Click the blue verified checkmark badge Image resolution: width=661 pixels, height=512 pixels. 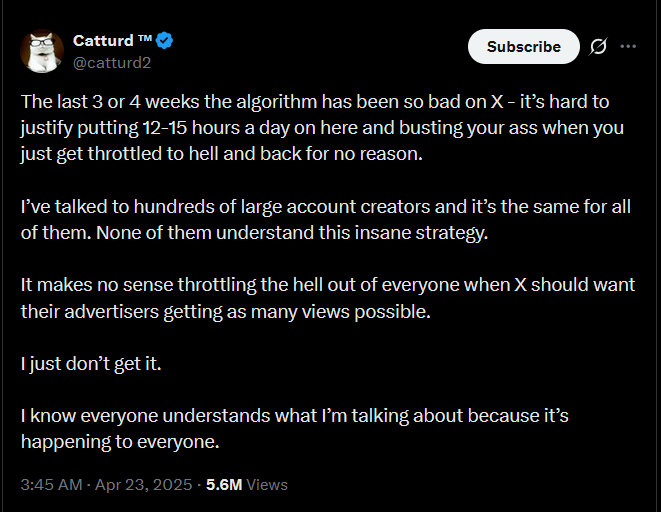tap(164, 41)
